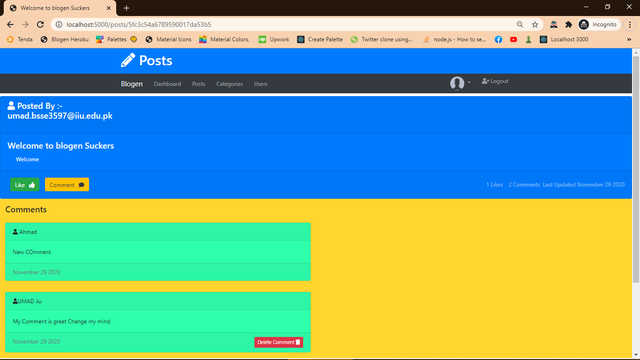640x360 pixels.
Task: Click the user icon beside Posted By
Action: pyautogui.click(x=11, y=106)
